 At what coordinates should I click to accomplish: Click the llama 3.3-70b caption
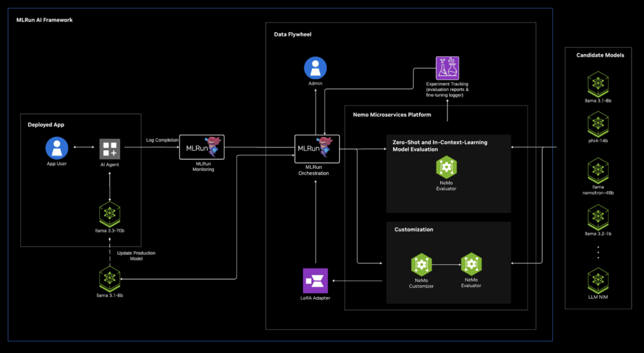point(109,231)
